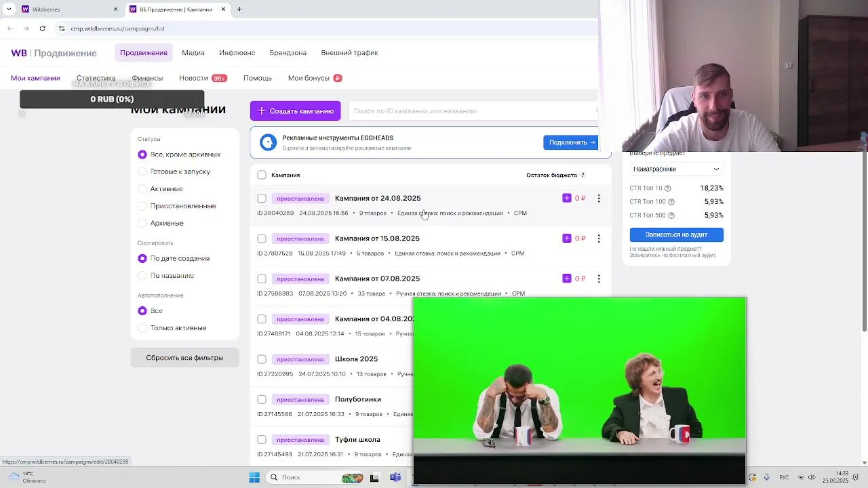Select Все under Автопополнение

(142, 310)
